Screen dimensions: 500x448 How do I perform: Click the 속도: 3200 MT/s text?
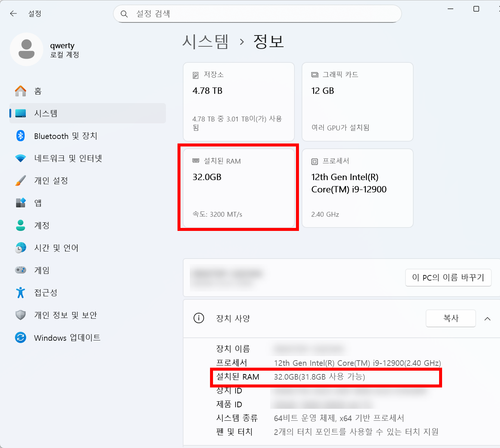[217, 214]
